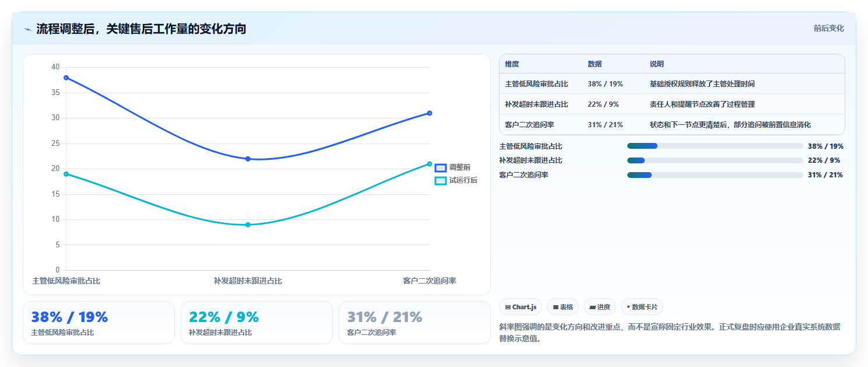Click the x-axis label 主管低风险审批占比
Viewport: 868px width, 367px height.
pos(66,281)
